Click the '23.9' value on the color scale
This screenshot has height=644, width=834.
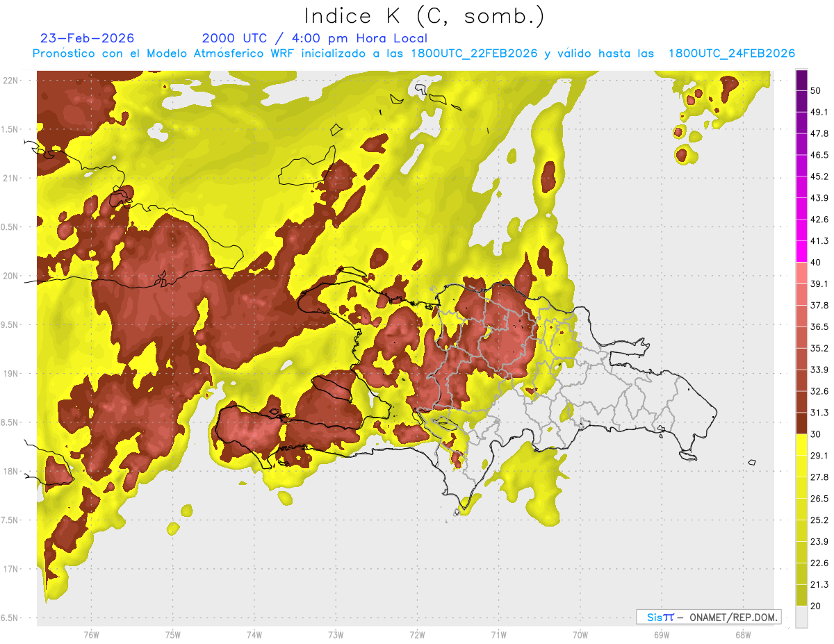[x=819, y=541]
